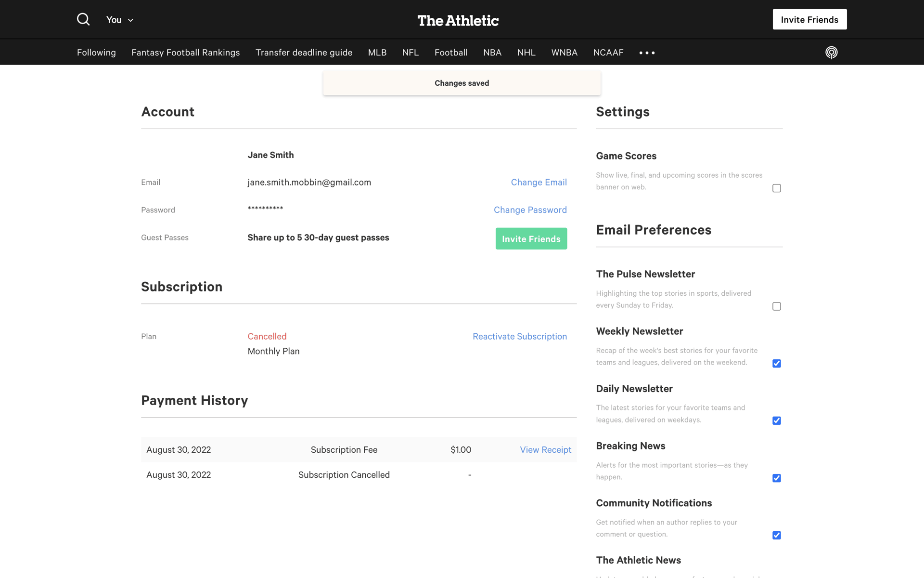Image resolution: width=924 pixels, height=578 pixels.
Task: Click the Subscription Fee row label
Action: point(344,449)
